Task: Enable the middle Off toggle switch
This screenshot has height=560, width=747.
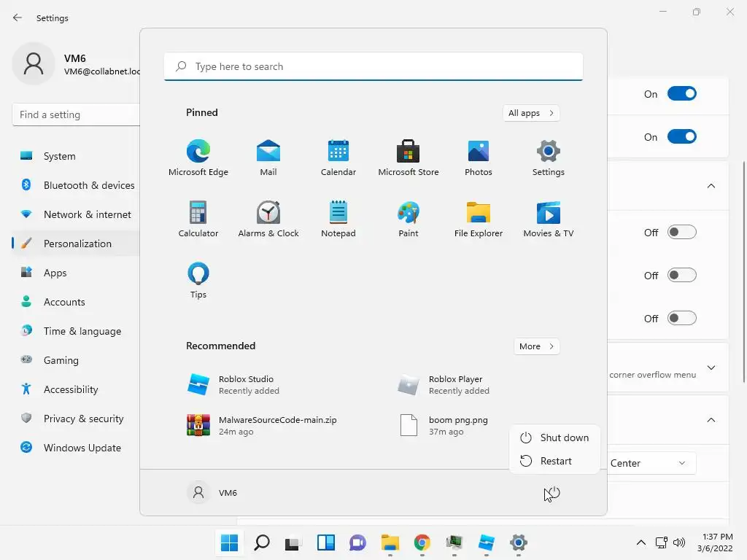Action: click(x=682, y=275)
